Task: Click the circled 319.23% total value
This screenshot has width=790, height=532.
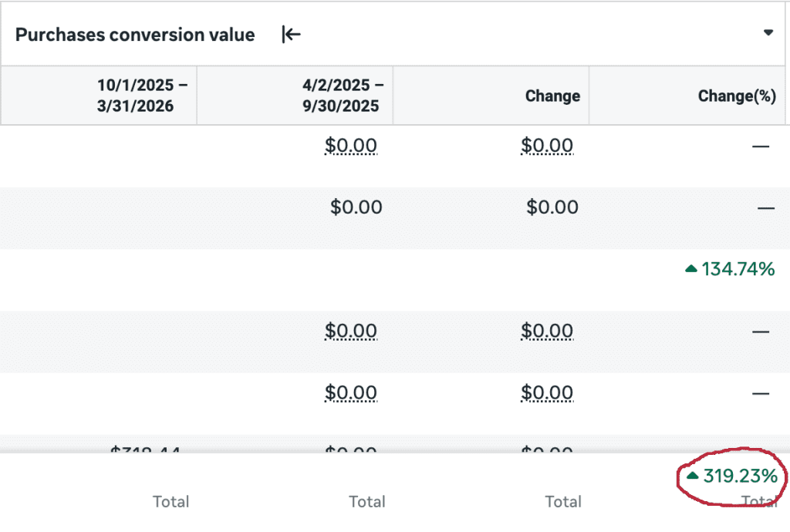Action: (x=741, y=476)
